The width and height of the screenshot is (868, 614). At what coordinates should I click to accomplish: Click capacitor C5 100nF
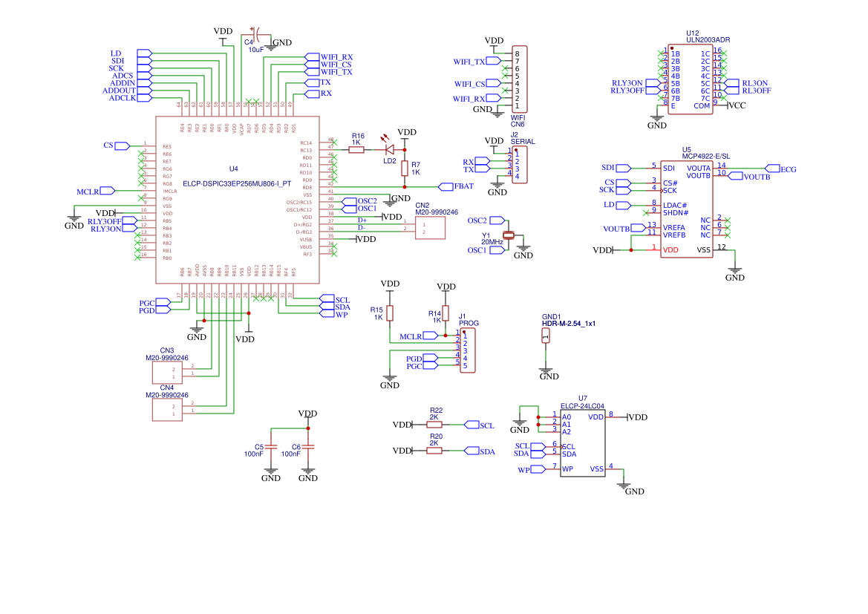pos(271,446)
